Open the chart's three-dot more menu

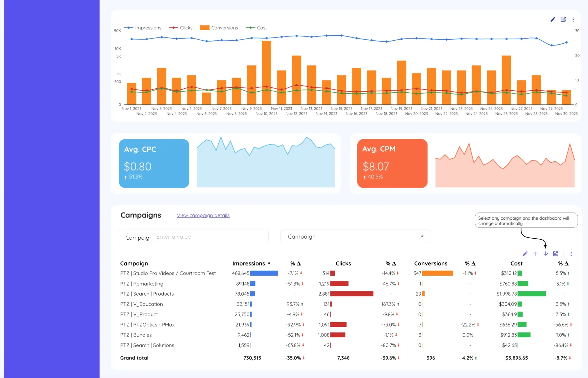click(x=573, y=20)
